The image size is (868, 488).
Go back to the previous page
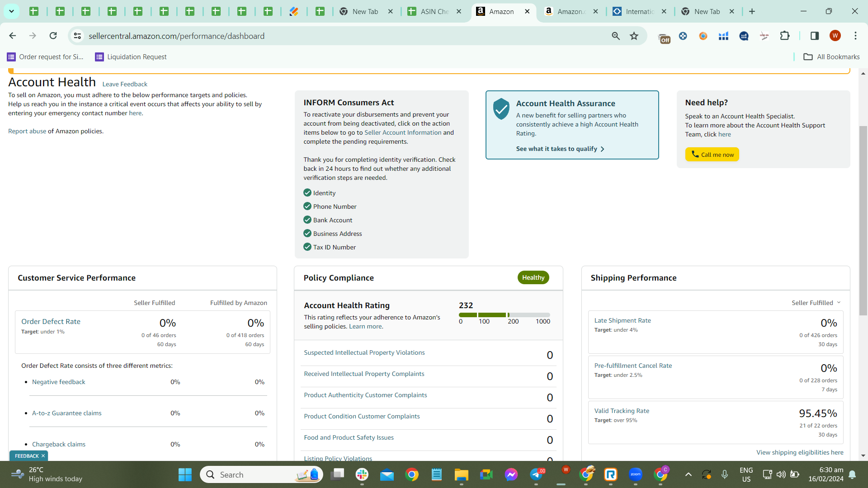pyautogui.click(x=13, y=36)
